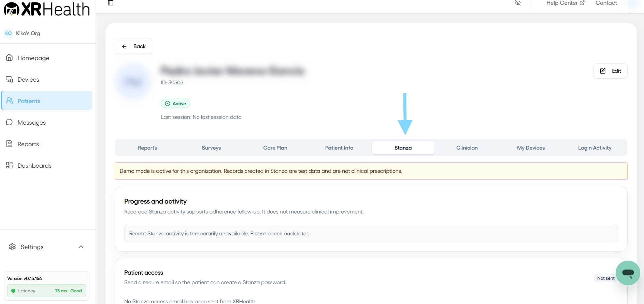644x304 pixels.
Task: Click the Patient access heading
Action: [144, 273]
